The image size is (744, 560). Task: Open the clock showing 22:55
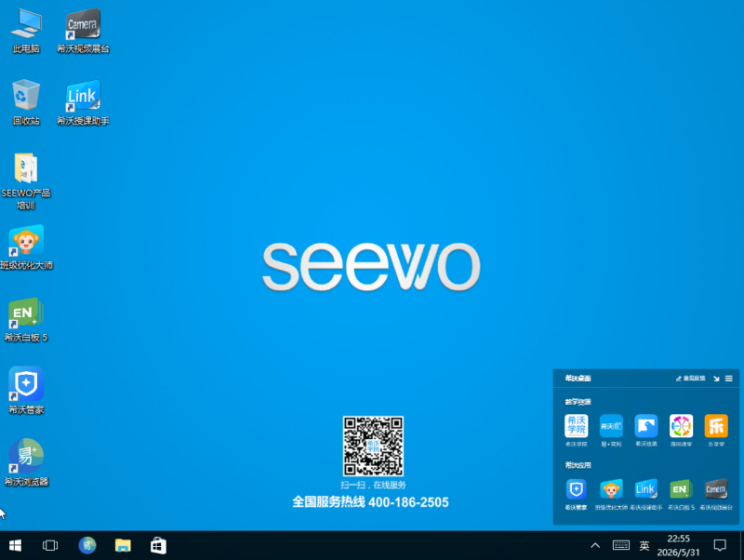678,546
